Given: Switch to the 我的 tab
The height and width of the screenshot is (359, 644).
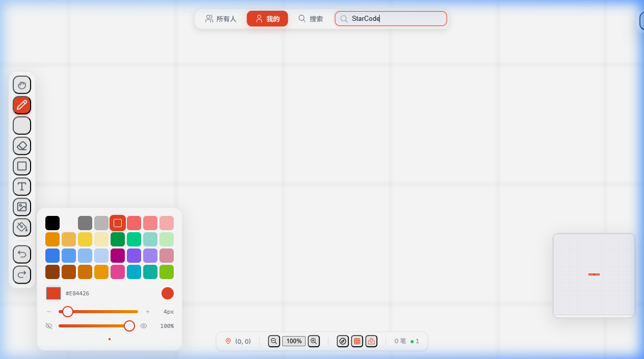Looking at the screenshot, I should coord(267,19).
